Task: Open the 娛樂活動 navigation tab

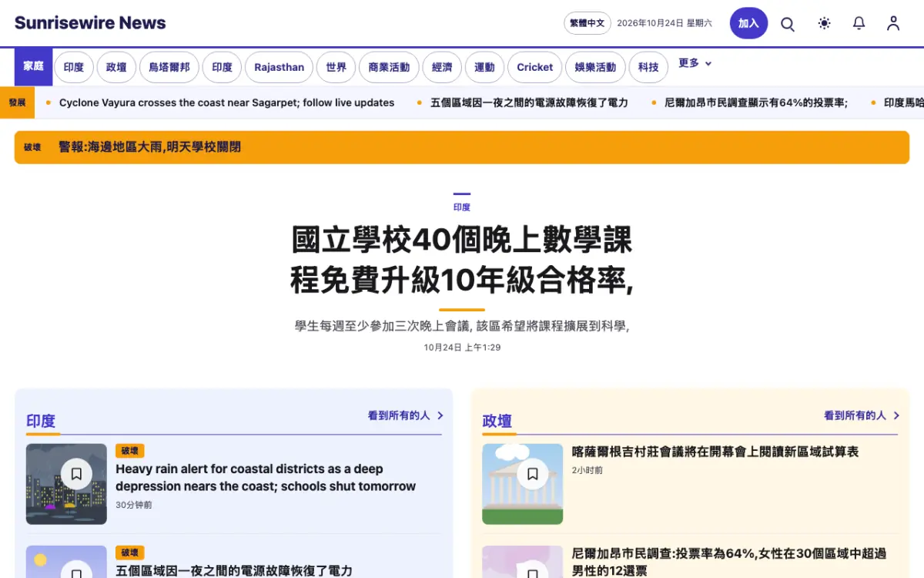Action: 595,67
